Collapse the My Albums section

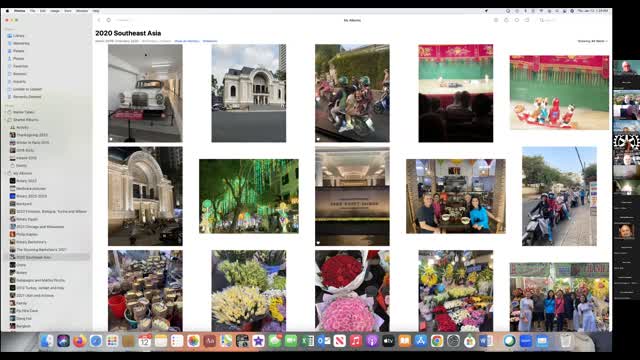(6, 173)
